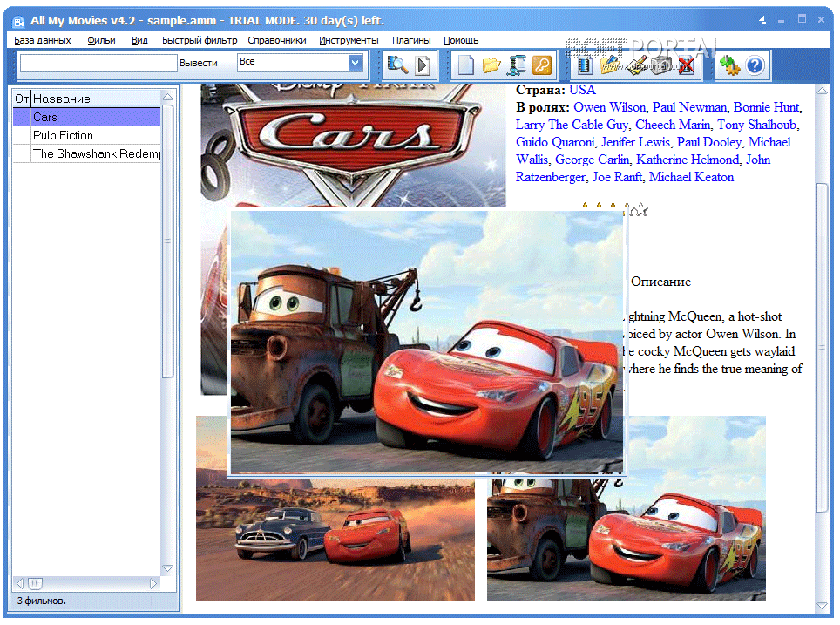Click the delete movie red X icon
This screenshot has width=840, height=625.
tap(687, 65)
